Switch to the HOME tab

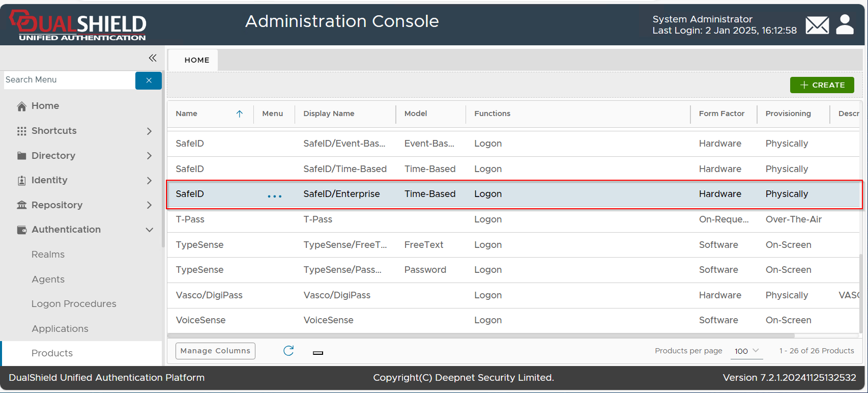(x=197, y=60)
